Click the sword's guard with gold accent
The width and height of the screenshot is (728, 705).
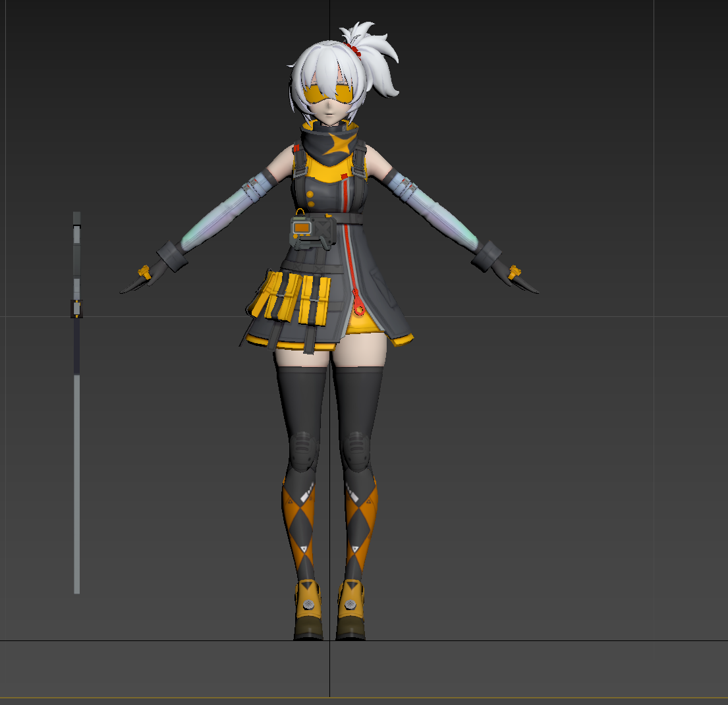point(77,308)
